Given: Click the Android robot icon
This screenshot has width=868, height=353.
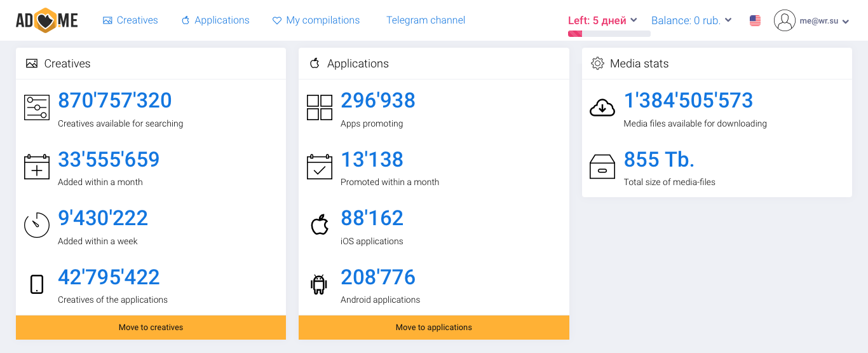Looking at the screenshot, I should pyautogui.click(x=319, y=284).
